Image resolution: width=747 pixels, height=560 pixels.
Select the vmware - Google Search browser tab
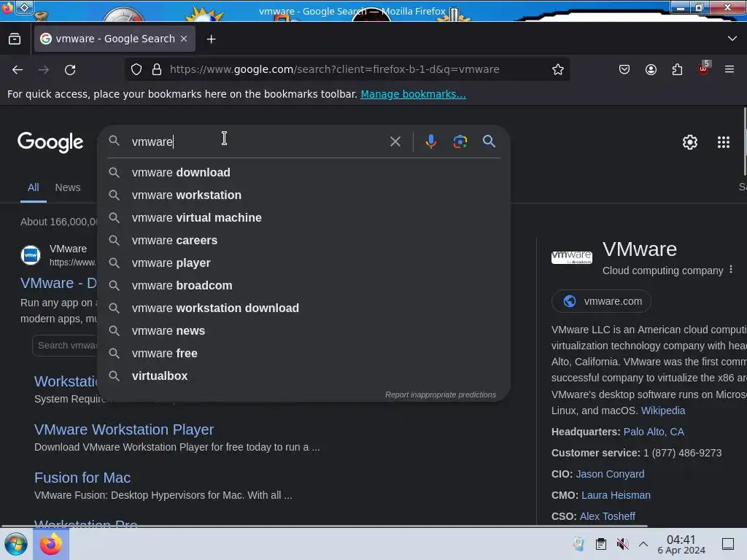click(x=115, y=39)
